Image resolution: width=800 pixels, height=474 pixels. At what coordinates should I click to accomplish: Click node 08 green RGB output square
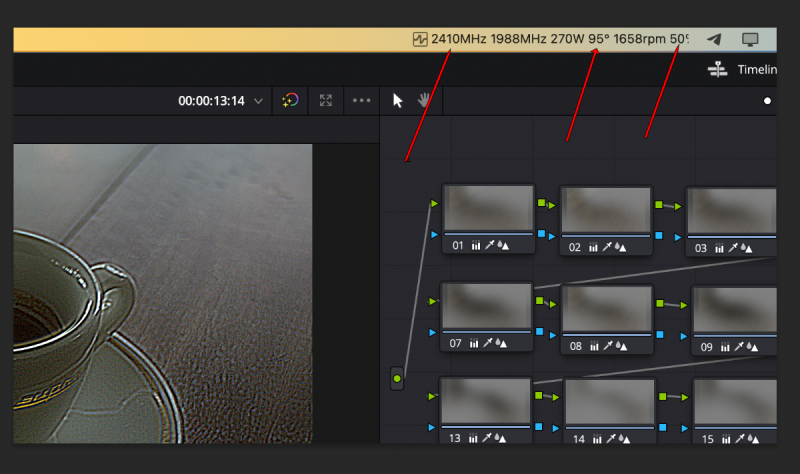click(660, 304)
